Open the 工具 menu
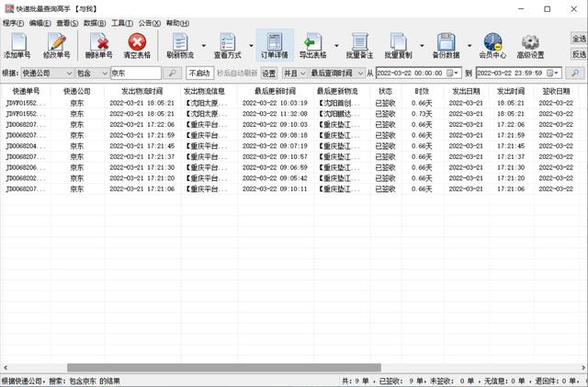 [x=122, y=22]
